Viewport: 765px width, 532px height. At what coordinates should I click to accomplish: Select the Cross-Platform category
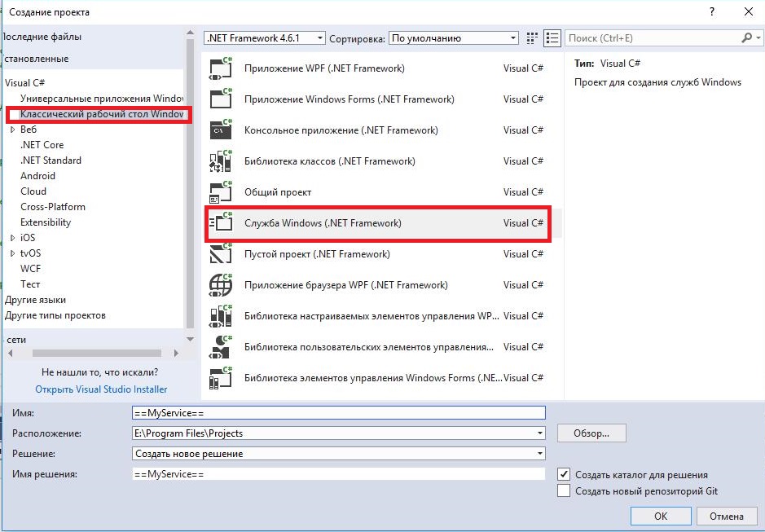click(x=53, y=207)
